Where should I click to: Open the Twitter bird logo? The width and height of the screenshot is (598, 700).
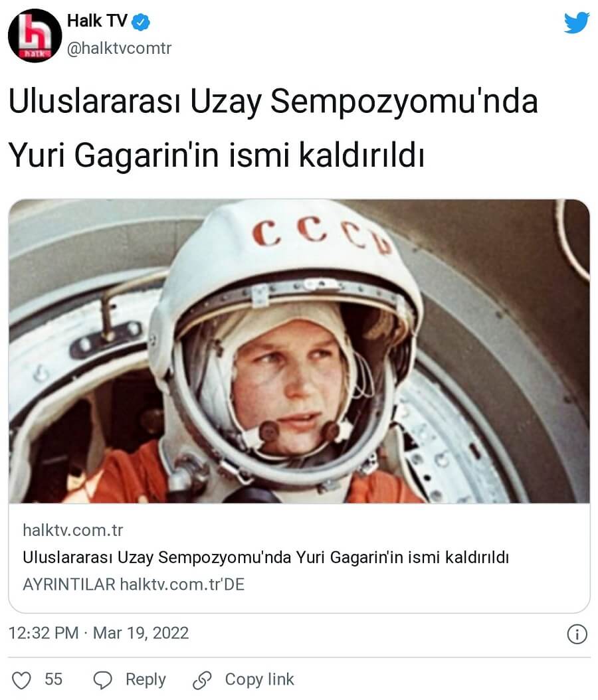pyautogui.click(x=577, y=23)
